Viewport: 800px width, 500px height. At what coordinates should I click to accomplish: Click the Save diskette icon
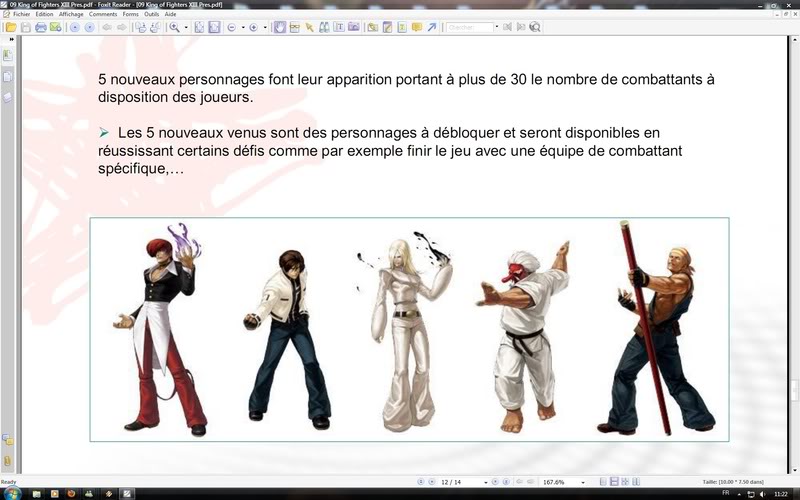[x=26, y=27]
